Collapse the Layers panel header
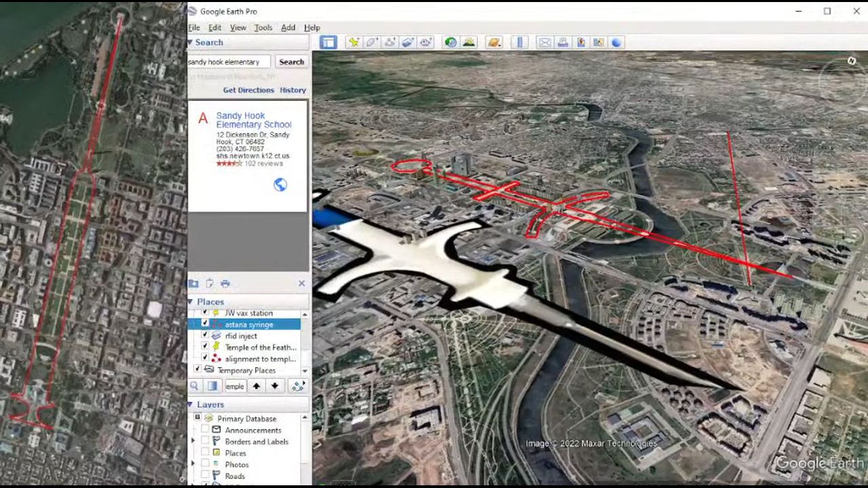This screenshot has height=488, width=868. coord(191,405)
